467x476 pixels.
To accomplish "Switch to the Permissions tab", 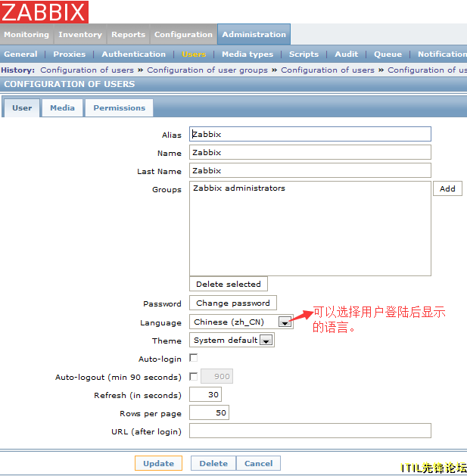I will point(120,107).
